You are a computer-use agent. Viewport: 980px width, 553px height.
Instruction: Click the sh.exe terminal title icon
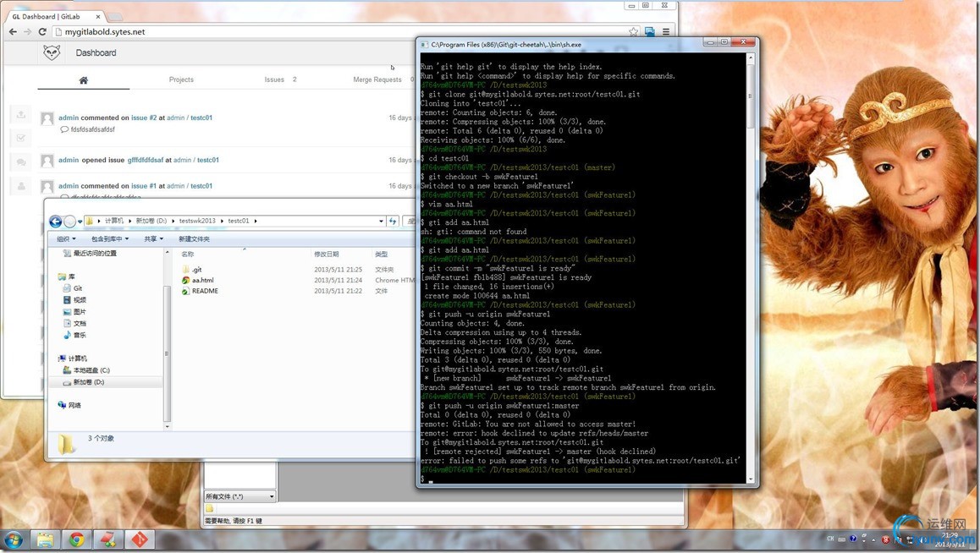(424, 45)
